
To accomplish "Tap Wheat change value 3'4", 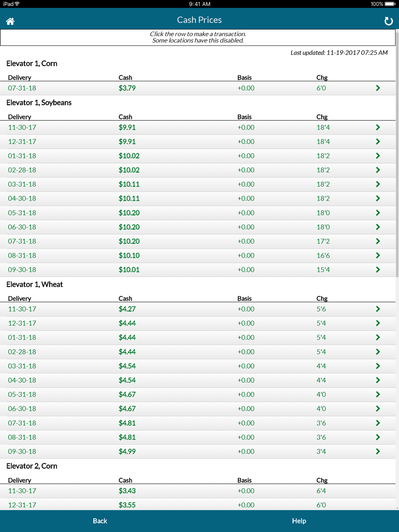I will coord(321,451).
